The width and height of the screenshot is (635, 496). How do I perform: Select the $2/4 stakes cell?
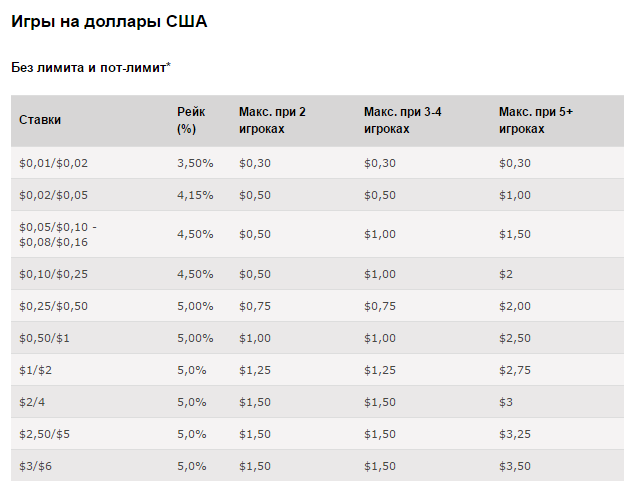point(32,402)
